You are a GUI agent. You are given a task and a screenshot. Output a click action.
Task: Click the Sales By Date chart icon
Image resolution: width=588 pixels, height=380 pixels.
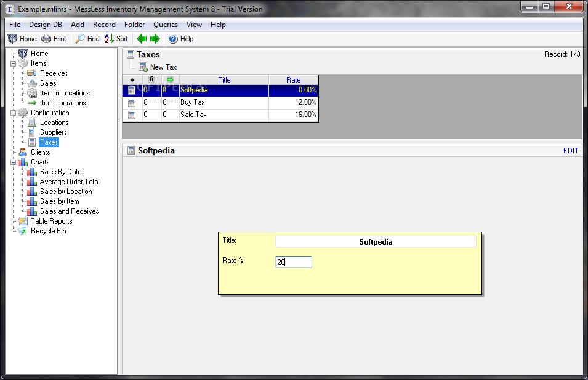32,172
